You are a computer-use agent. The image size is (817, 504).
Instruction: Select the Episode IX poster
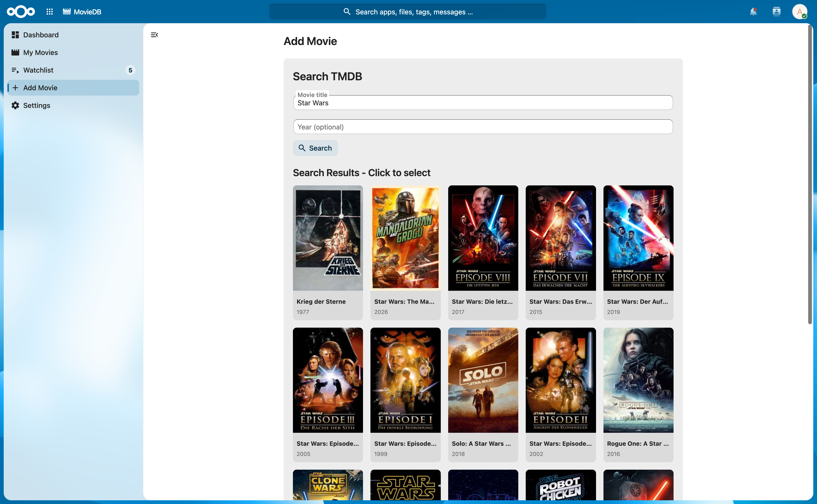click(638, 238)
